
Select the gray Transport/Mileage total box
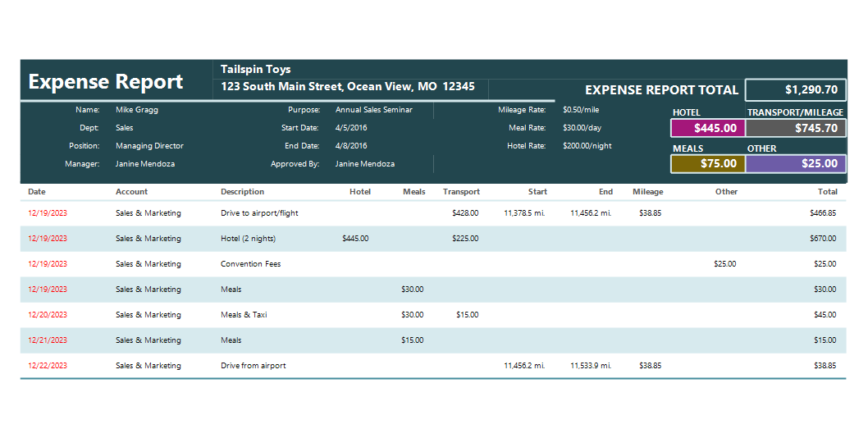tap(796, 128)
